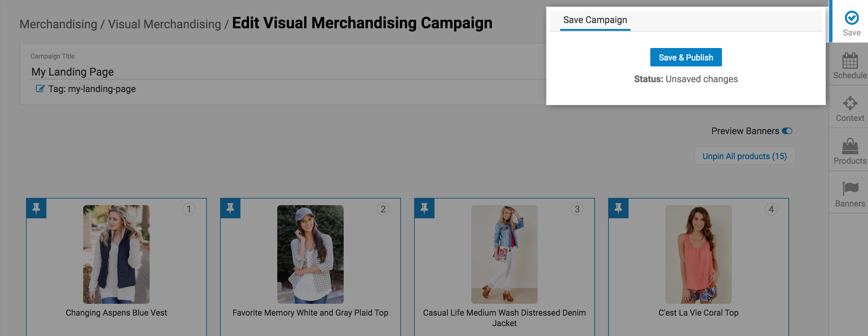Go to Visual Merchandising breadcrumb link
Image resolution: width=868 pixels, height=336 pixels.
point(164,24)
